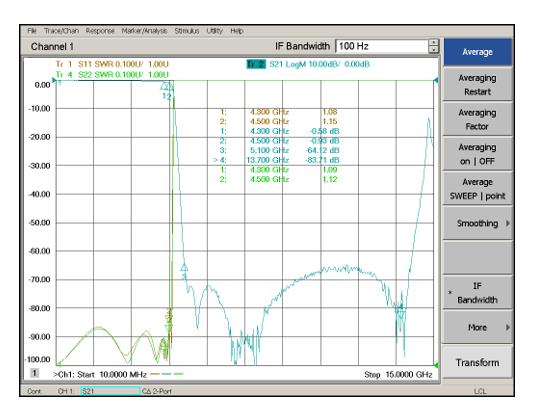
Task: Click the upper right reference arrow marker
Action: click(436, 80)
